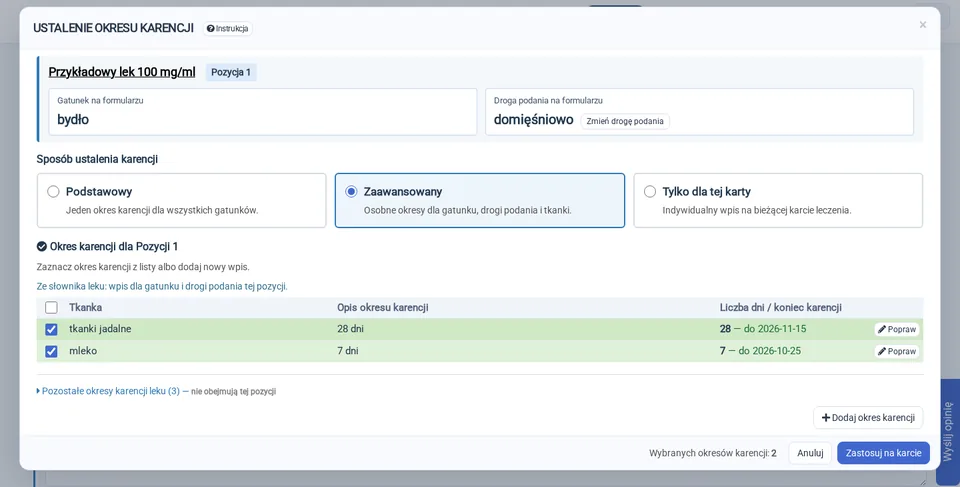This screenshot has width=960, height=487.
Task: Uncheck the tkanki jadalne row checkbox
Action: (x=51, y=330)
